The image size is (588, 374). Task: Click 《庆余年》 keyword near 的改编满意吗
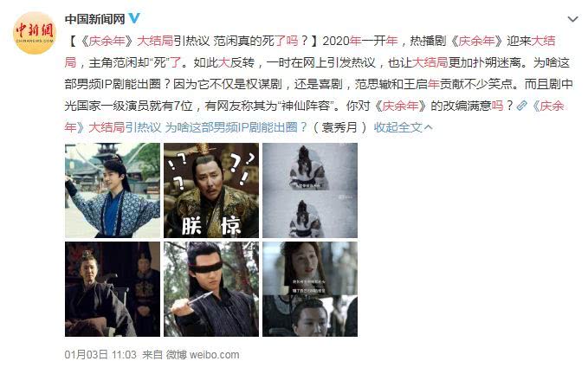(401, 106)
